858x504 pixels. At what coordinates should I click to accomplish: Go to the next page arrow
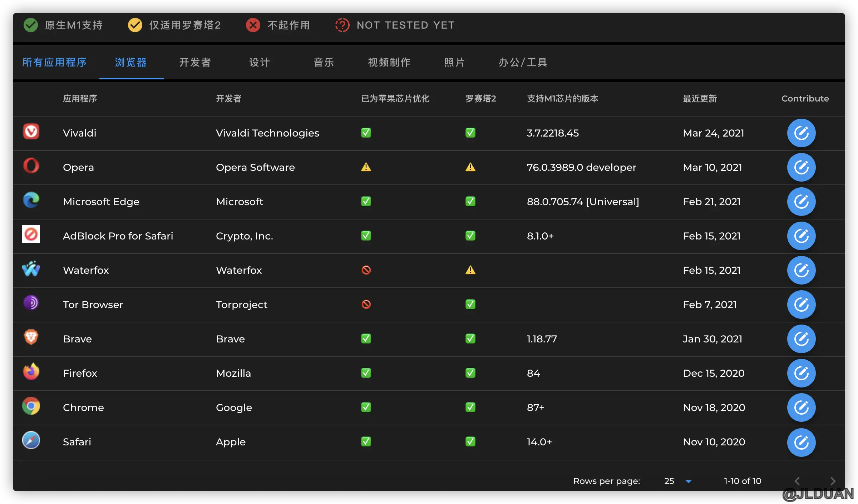click(x=833, y=481)
